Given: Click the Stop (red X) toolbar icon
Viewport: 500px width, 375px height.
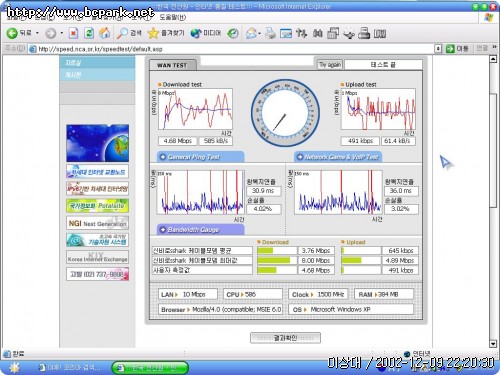Looking at the screenshot, I should tap(73, 33).
